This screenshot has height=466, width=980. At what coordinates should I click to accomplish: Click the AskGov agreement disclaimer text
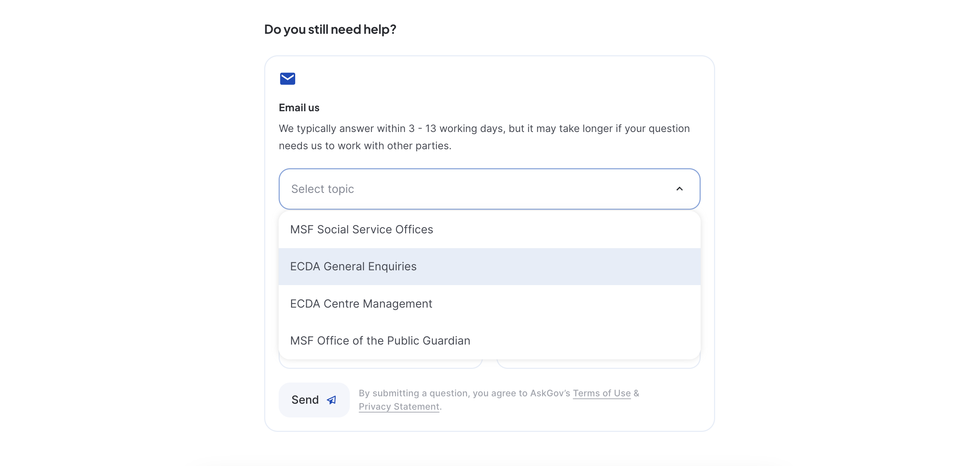[x=499, y=400]
